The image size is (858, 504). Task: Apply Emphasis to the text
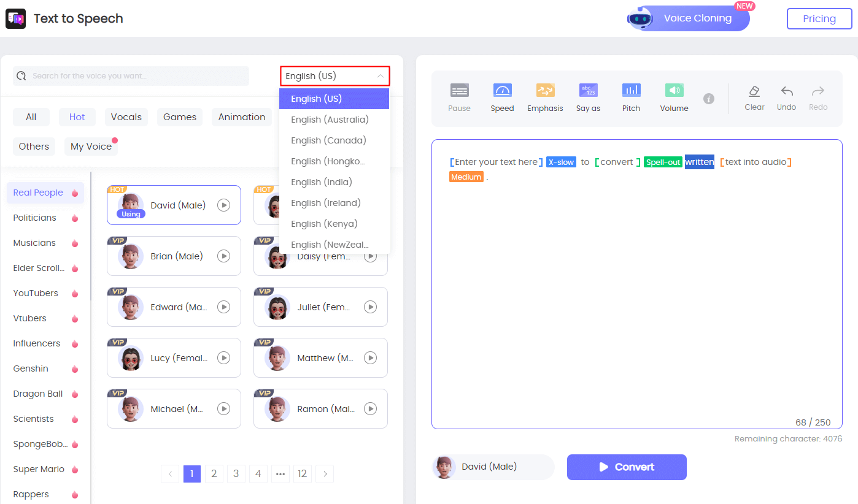click(545, 97)
